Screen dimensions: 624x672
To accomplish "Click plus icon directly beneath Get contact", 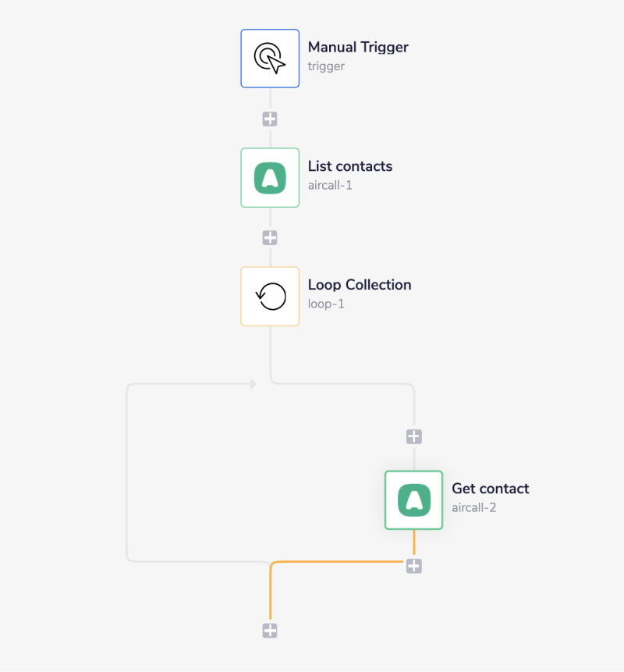I will (413, 566).
